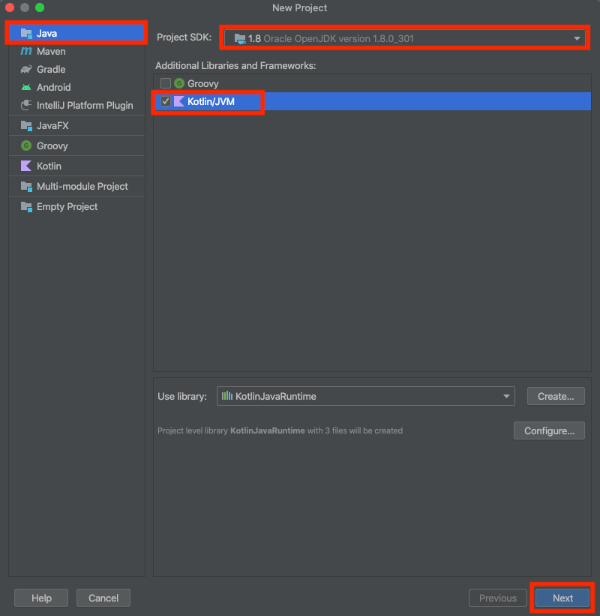
Task: Click the Kotlin/JVM logo icon in frameworks list
Action: tap(179, 101)
